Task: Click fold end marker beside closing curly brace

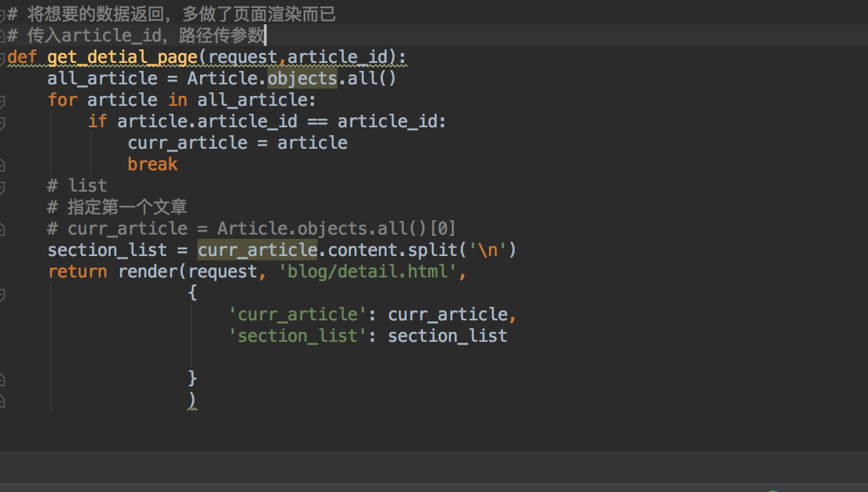Action: coord(2,378)
